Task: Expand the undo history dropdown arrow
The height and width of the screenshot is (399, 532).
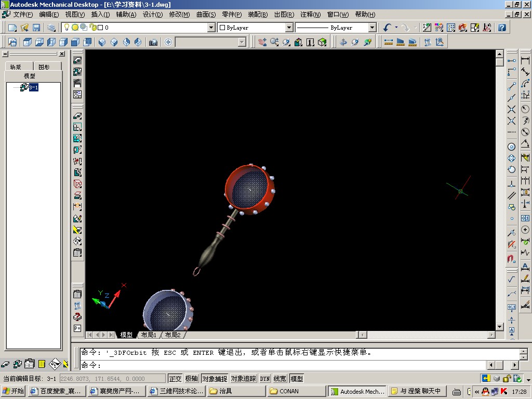Action: [396, 28]
